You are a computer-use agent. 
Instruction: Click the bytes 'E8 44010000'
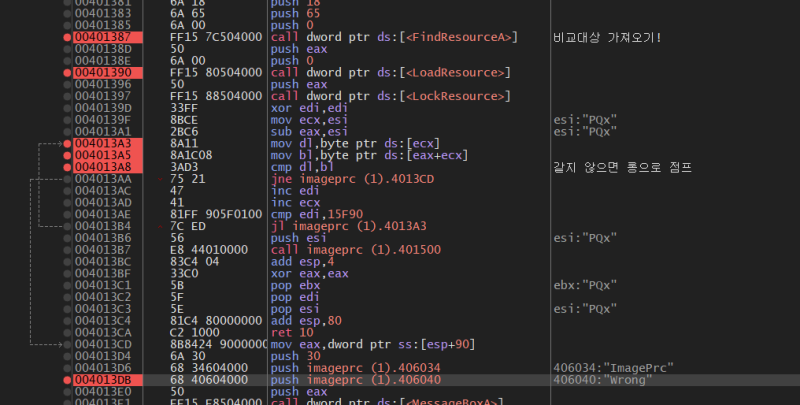(209, 250)
